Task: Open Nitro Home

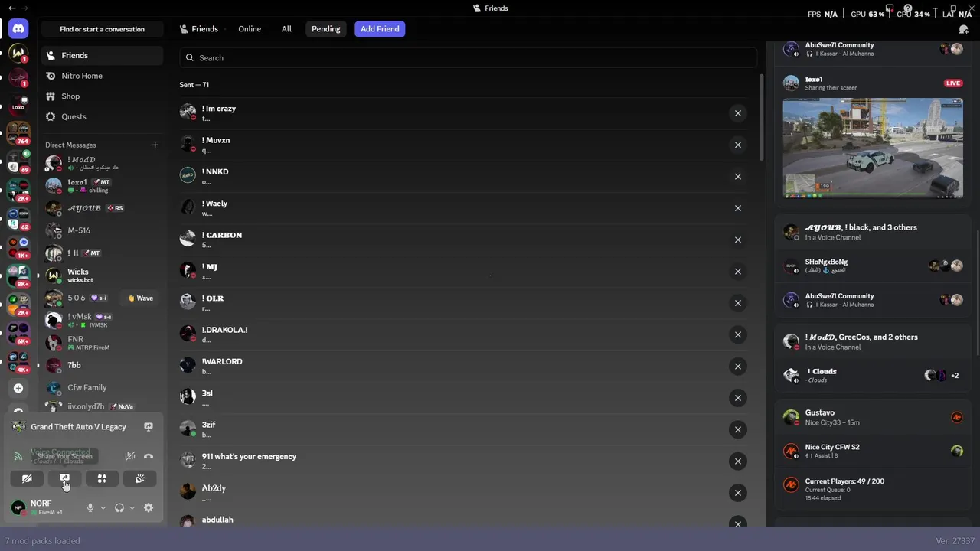Action: (102, 76)
